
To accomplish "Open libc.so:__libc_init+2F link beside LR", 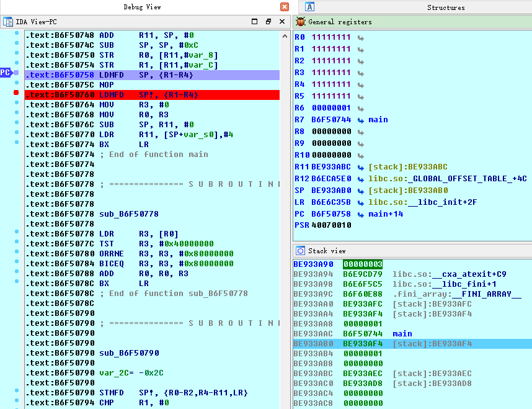I will coord(422,202).
